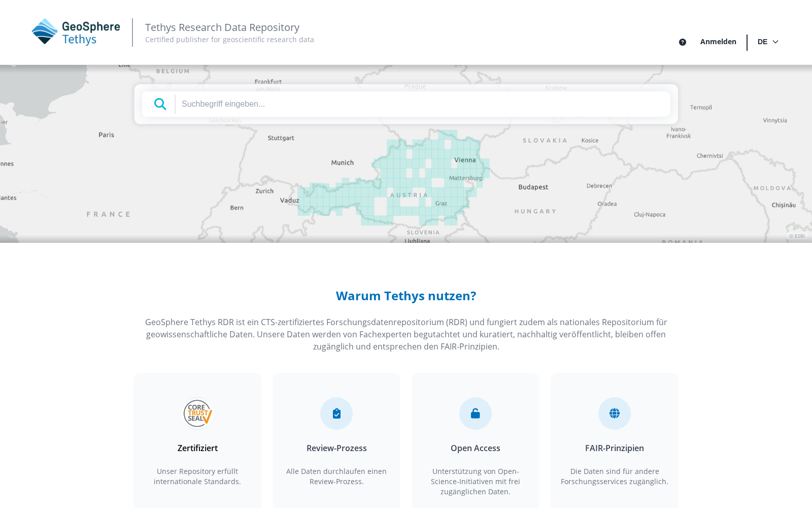Click the Zertifiziert card heading
The height and width of the screenshot is (508, 812).
coord(197,448)
